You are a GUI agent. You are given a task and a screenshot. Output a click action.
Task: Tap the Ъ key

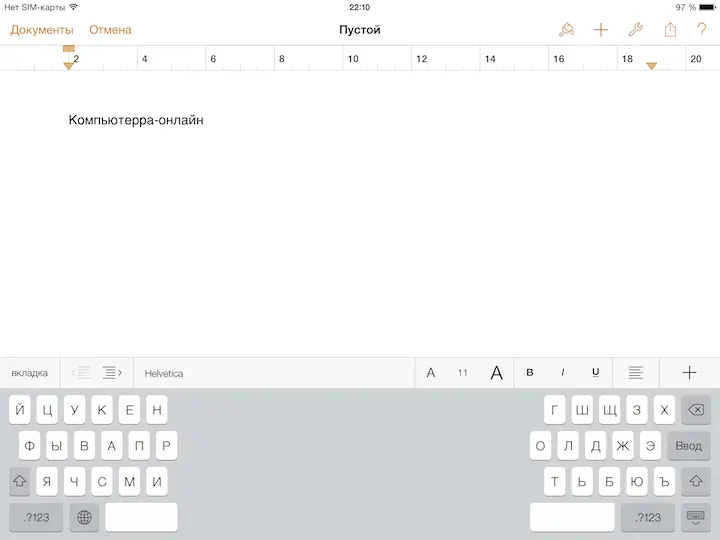[x=664, y=481]
